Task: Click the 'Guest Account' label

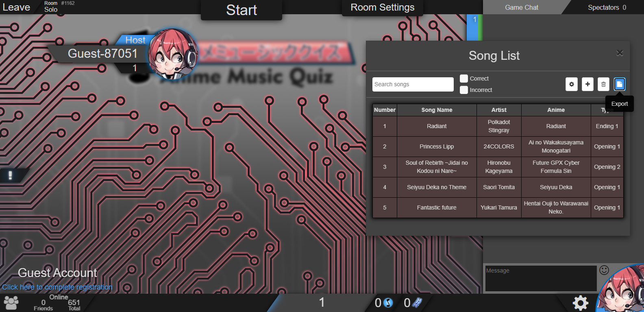Action: click(57, 273)
